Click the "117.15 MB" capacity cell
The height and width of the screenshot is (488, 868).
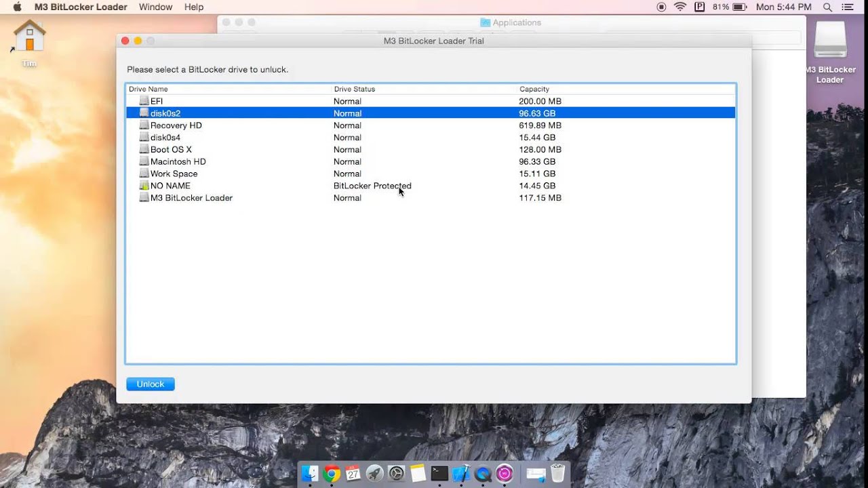coord(540,198)
